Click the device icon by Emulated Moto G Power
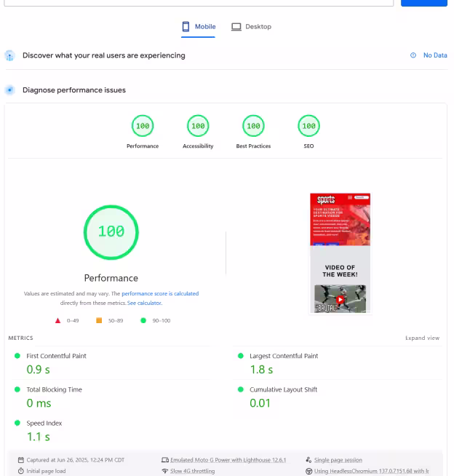454x476 pixels. (x=165, y=460)
